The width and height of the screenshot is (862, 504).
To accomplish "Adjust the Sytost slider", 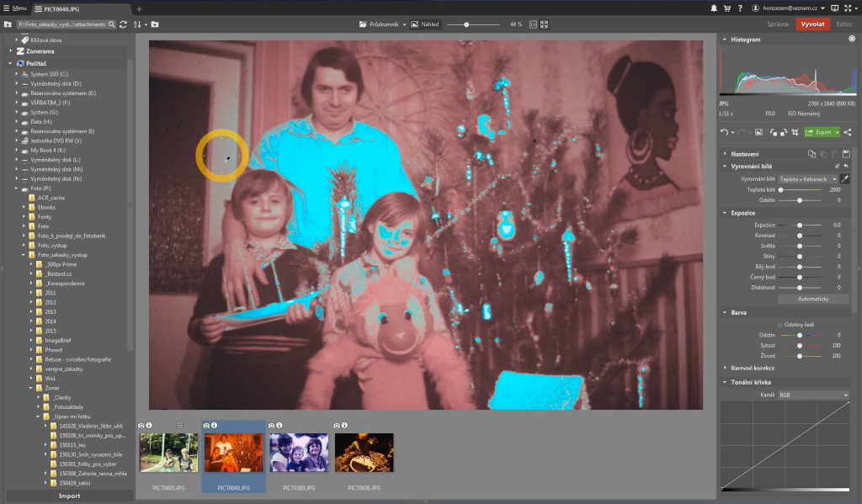I will point(801,345).
